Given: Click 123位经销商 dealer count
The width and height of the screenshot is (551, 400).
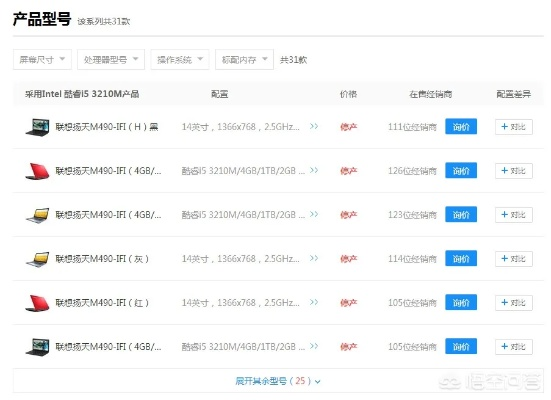Looking at the screenshot, I should pyautogui.click(x=413, y=215).
